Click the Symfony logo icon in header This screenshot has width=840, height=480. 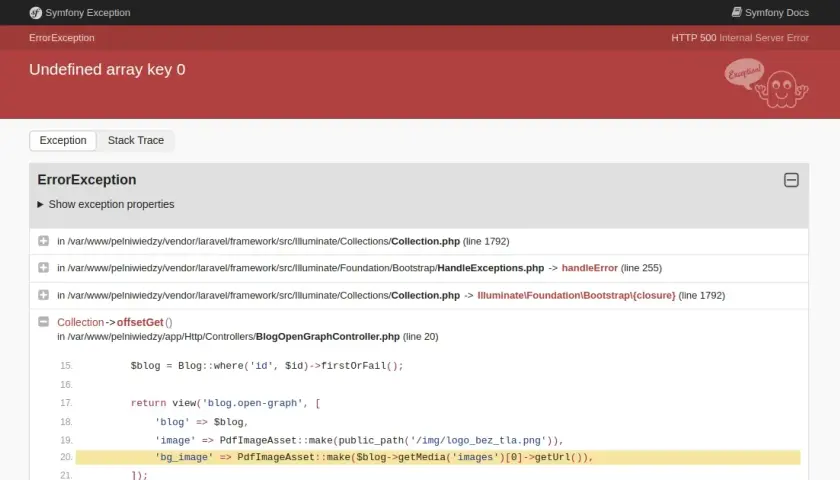click(x=35, y=13)
